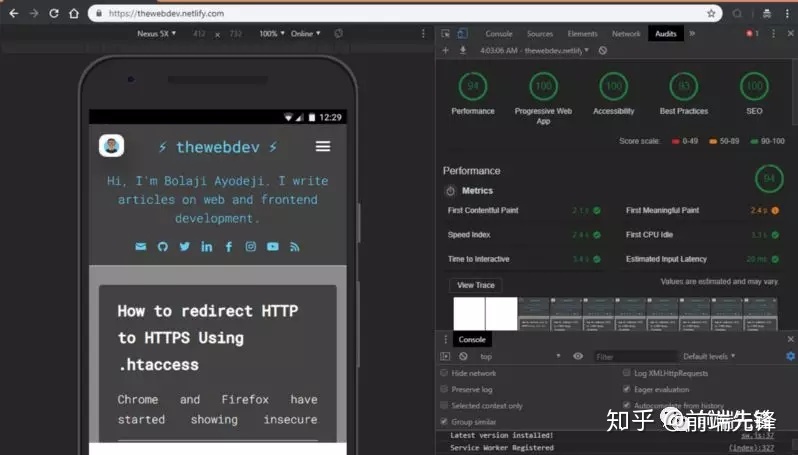This screenshot has height=455, width=798.
Task: Select the Audits tab
Action: point(666,34)
